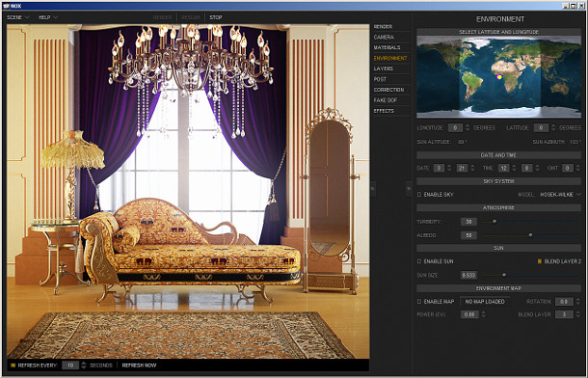Adjust latitude using its stepper arrows
Screen dimensions: 588x378
[553, 128]
